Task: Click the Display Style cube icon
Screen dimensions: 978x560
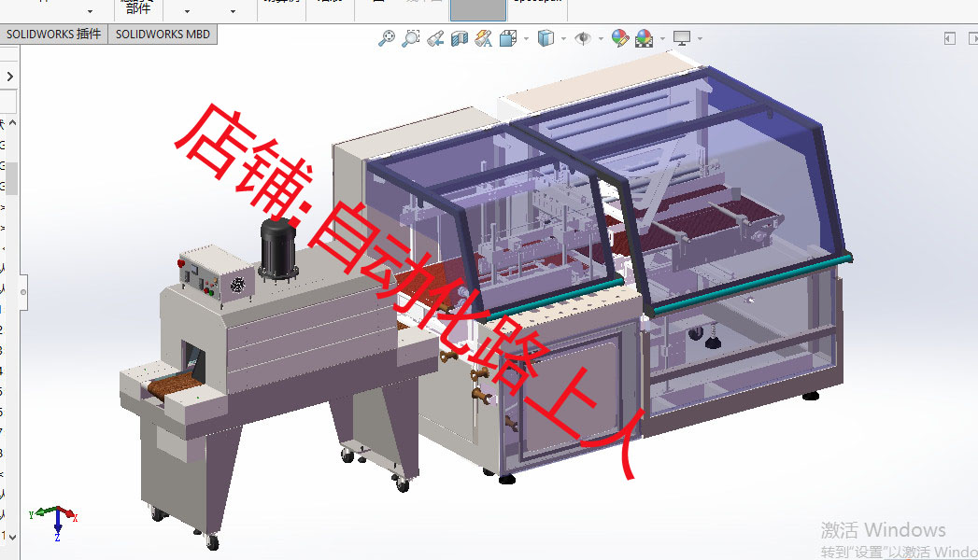Action: tap(546, 38)
